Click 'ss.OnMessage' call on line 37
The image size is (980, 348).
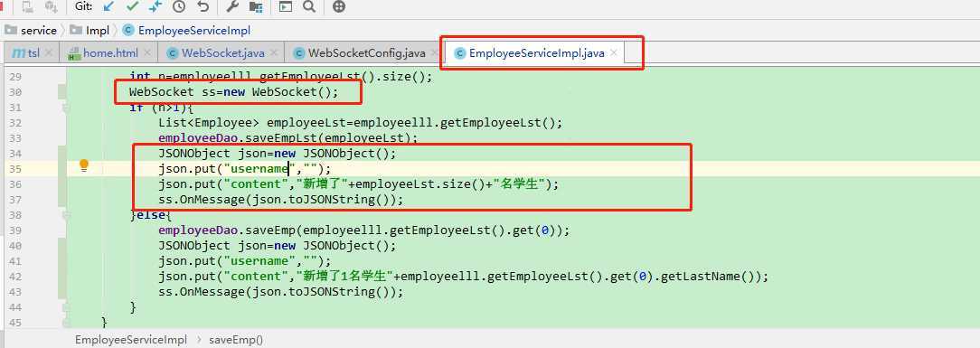(x=280, y=199)
